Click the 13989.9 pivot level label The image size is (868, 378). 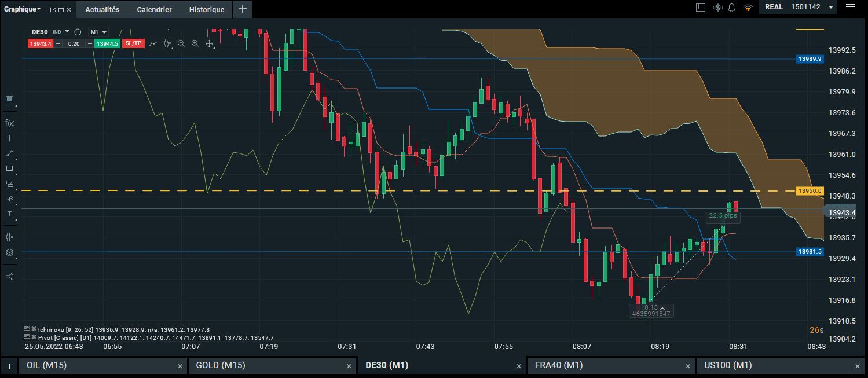click(x=810, y=59)
